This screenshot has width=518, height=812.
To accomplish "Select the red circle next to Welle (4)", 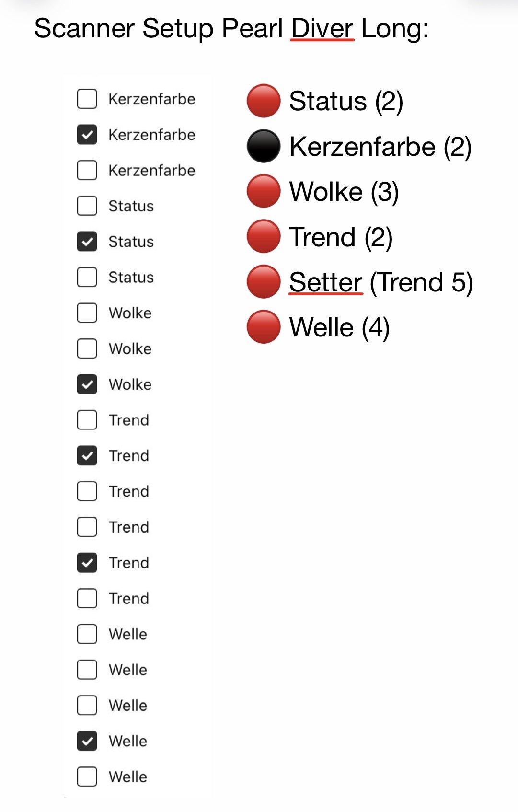I will 263,327.
